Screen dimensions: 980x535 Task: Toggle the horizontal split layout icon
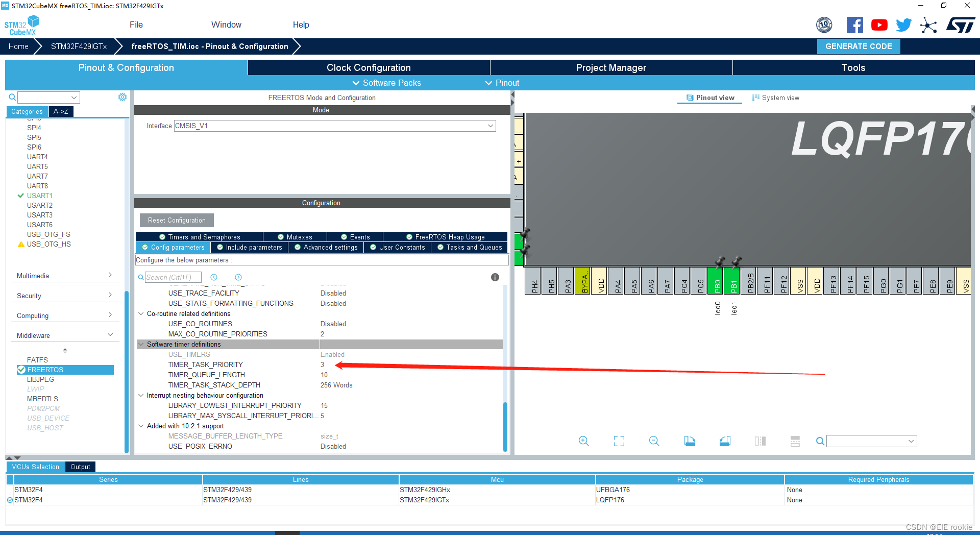(x=795, y=441)
